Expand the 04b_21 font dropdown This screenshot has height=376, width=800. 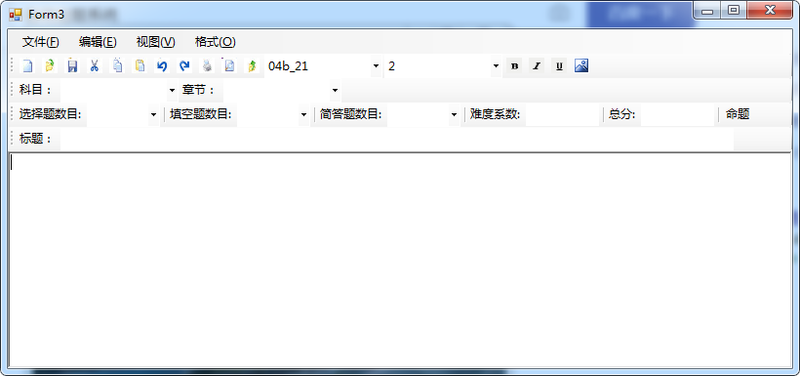click(376, 66)
